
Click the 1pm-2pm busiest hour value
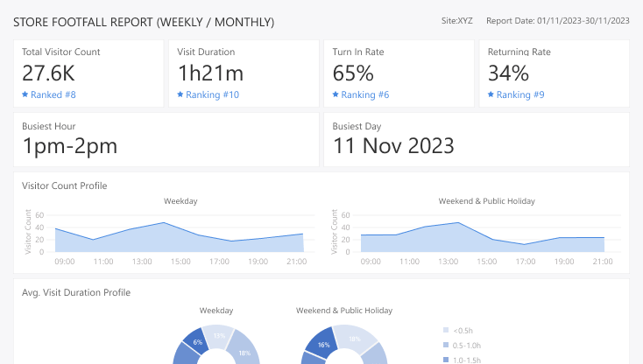tap(70, 146)
